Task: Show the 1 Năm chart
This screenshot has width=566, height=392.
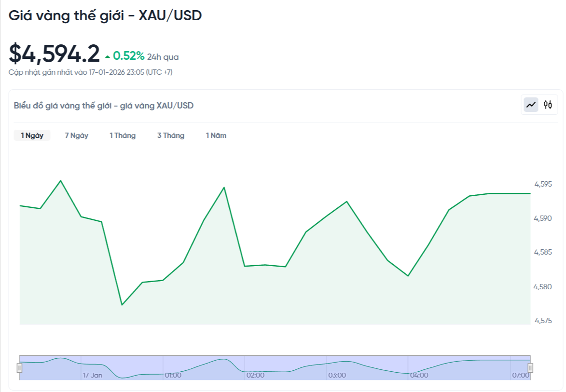Action: point(216,135)
